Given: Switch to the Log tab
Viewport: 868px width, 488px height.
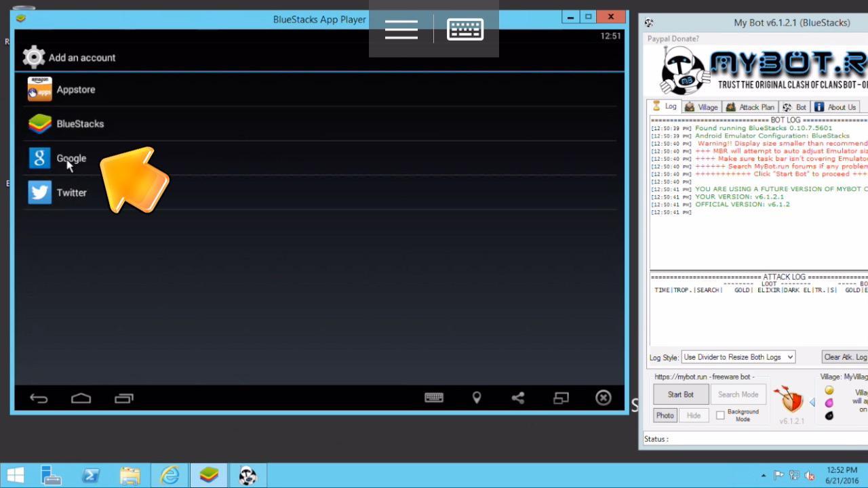Looking at the screenshot, I should pos(665,106).
